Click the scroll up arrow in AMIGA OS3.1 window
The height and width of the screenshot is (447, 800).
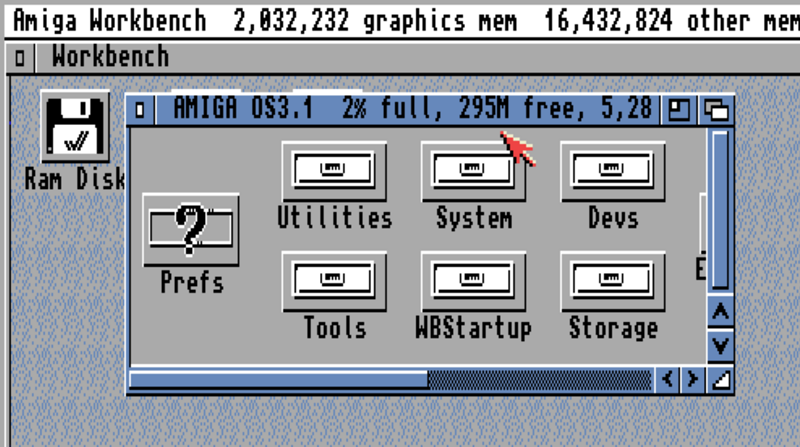click(720, 311)
